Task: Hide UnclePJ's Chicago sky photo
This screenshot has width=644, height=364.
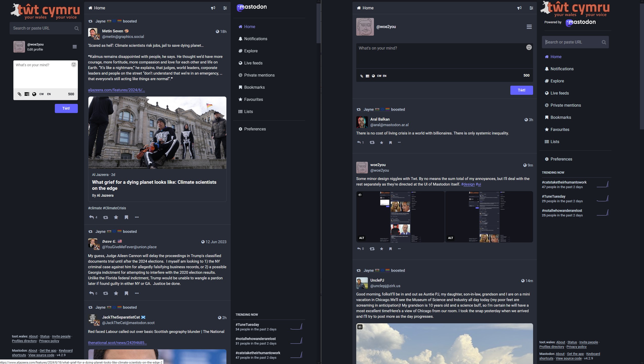Action: point(360,327)
